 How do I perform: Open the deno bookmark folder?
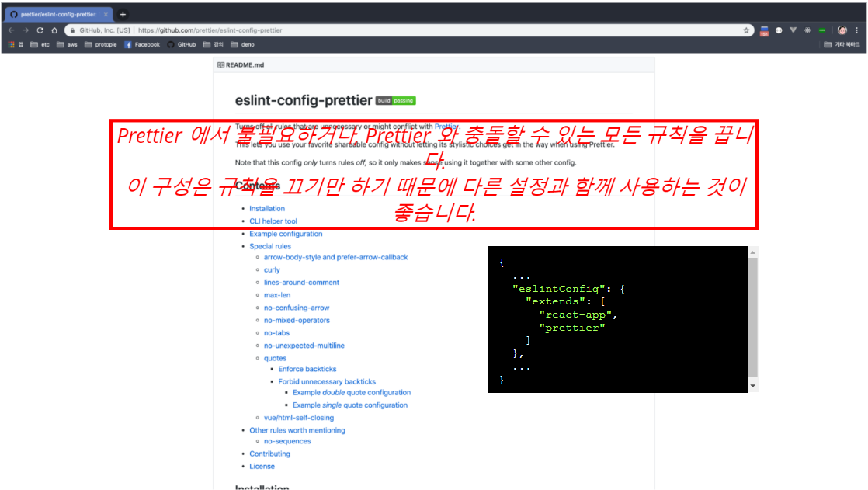(242, 44)
